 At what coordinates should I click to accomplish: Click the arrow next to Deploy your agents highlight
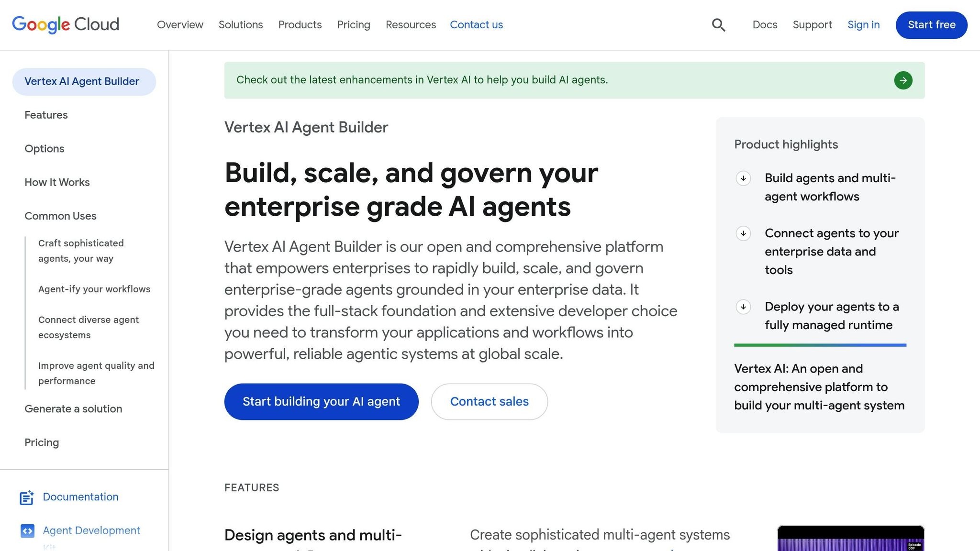tap(743, 307)
